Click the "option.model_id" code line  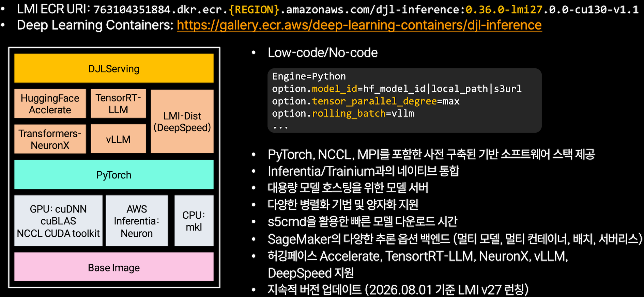pyautogui.click(x=397, y=89)
